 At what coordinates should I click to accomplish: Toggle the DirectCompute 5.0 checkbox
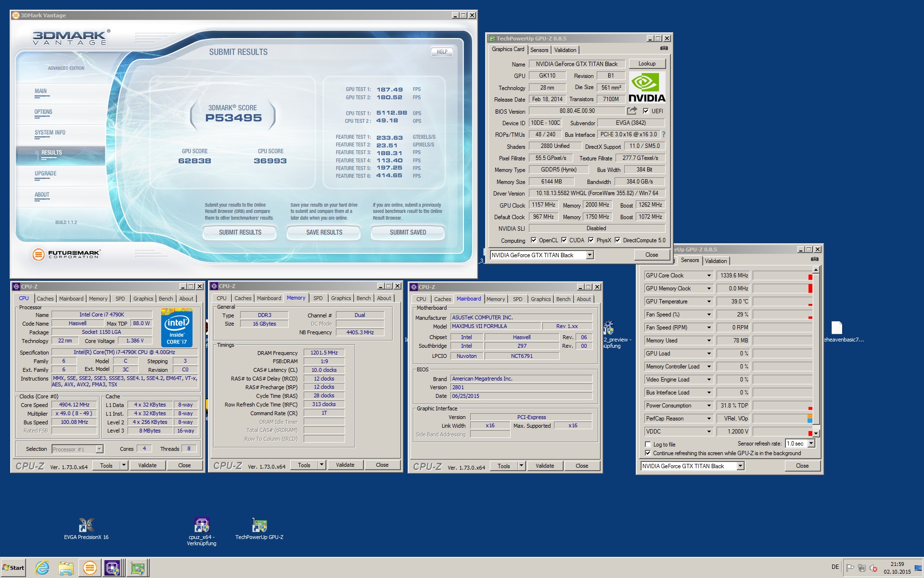pos(617,240)
